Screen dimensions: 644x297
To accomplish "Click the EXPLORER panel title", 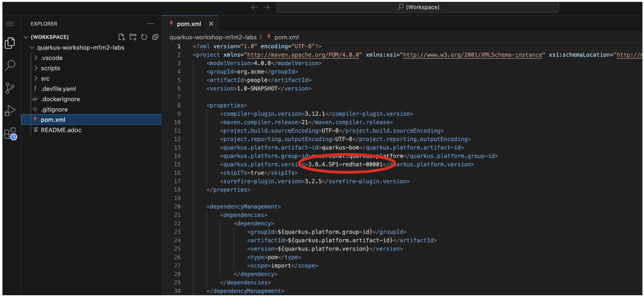I will point(44,24).
